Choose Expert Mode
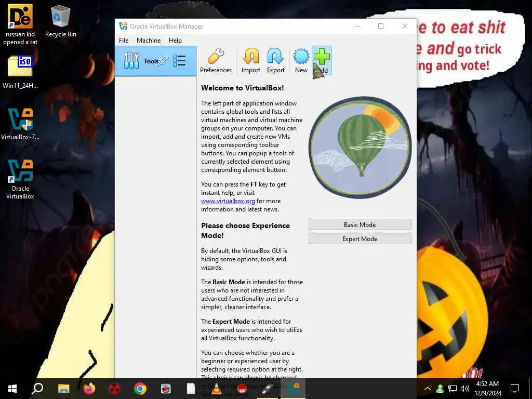532x399 pixels. tap(360, 238)
